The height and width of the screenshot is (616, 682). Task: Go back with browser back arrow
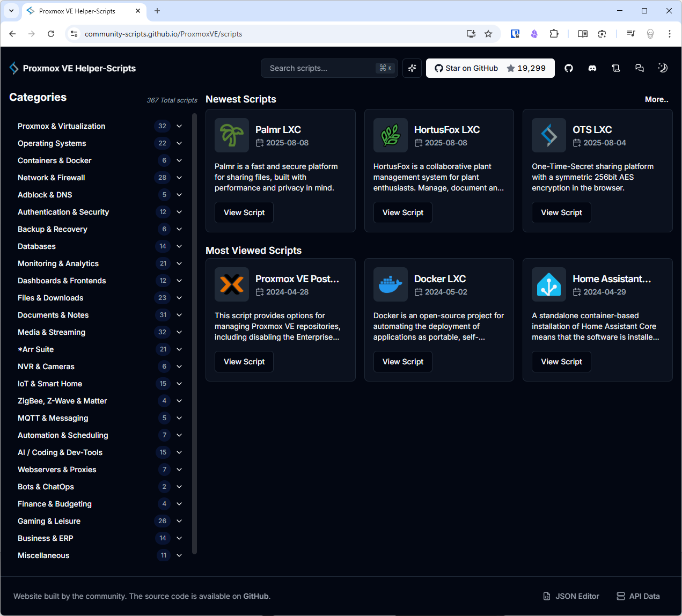[x=12, y=34]
